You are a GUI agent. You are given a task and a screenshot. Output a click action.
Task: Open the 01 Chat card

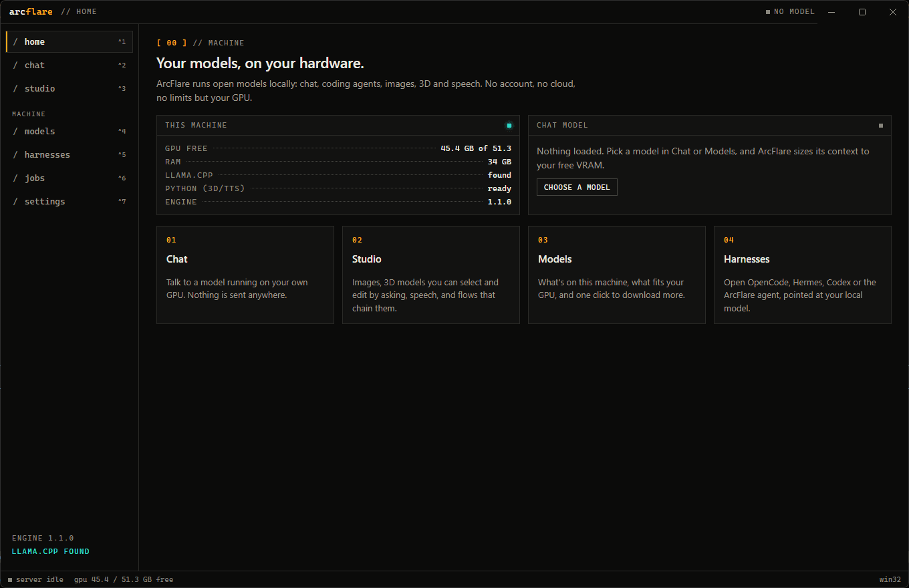pyautogui.click(x=245, y=275)
